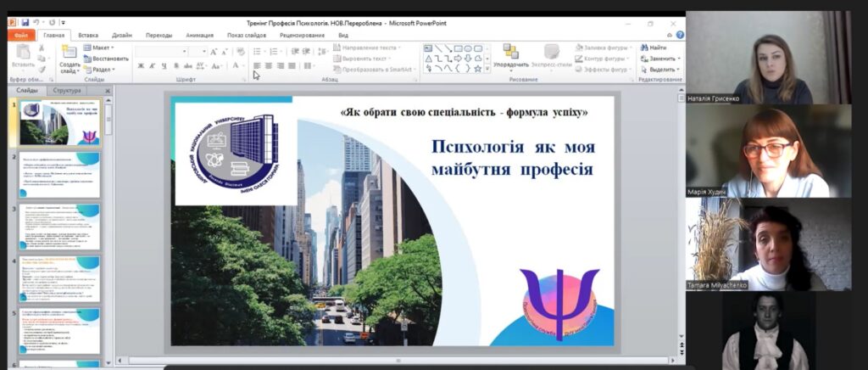Open the font name combo box
The width and height of the screenshot is (868, 370).
coord(161,51)
